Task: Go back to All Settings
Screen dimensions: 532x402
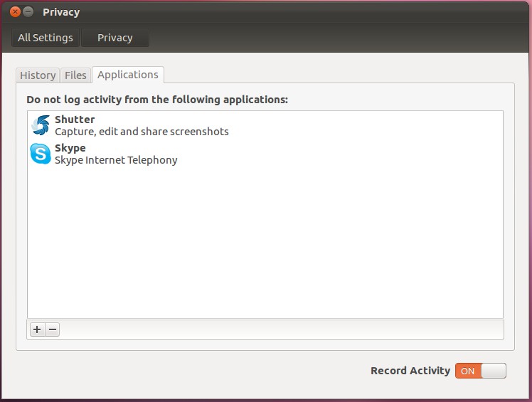Action: click(46, 38)
